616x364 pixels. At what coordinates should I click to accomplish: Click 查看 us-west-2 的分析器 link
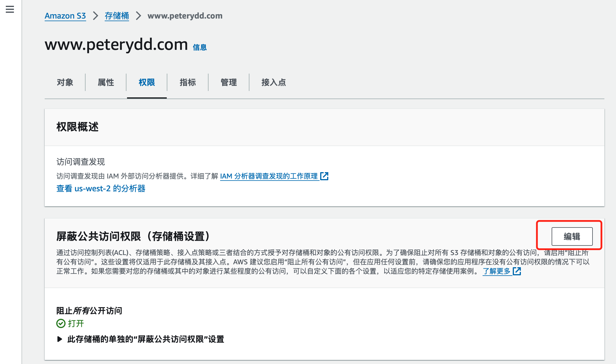101,188
